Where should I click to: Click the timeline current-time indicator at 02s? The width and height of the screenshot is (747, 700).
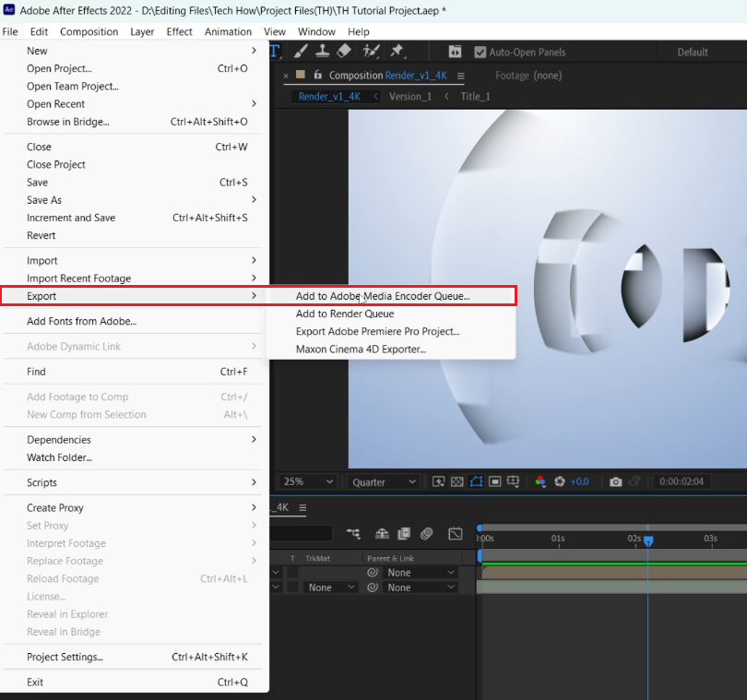[x=648, y=540]
